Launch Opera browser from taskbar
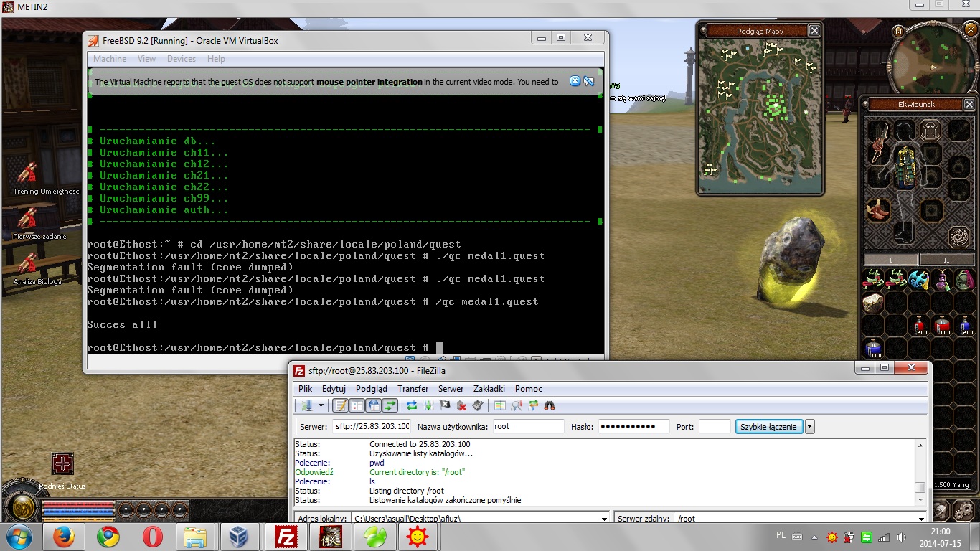 [152, 537]
